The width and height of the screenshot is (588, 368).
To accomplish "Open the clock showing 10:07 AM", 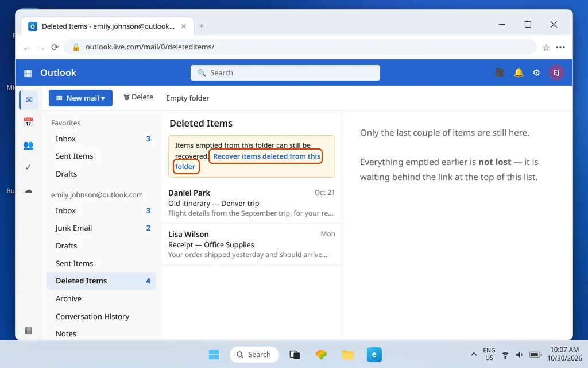I will 564,354.
